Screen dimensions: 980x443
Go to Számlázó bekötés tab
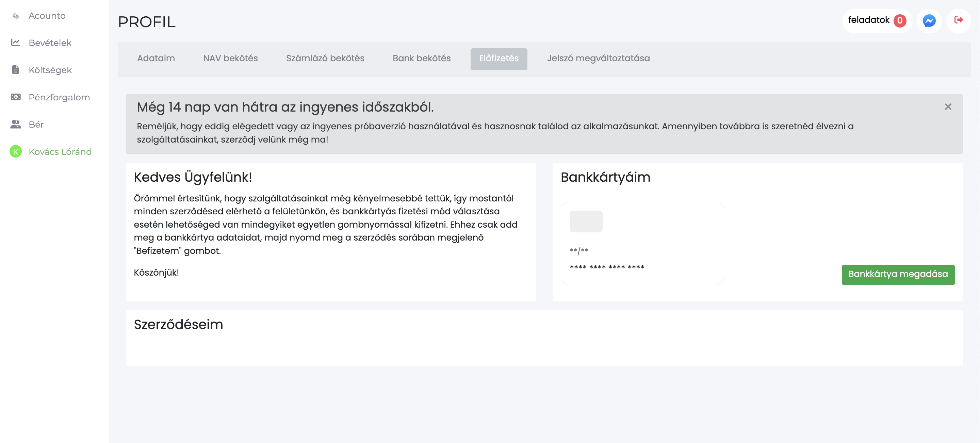(325, 59)
